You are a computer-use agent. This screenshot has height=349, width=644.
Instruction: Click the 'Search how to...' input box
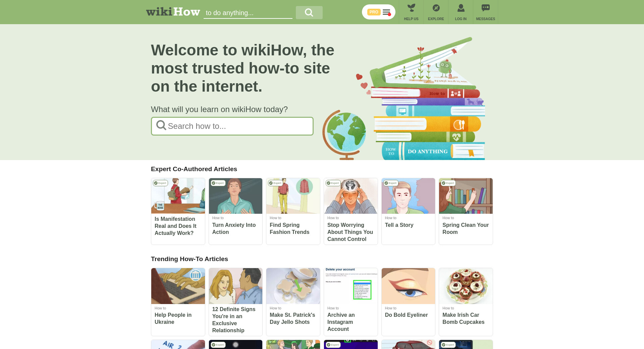pos(232,126)
